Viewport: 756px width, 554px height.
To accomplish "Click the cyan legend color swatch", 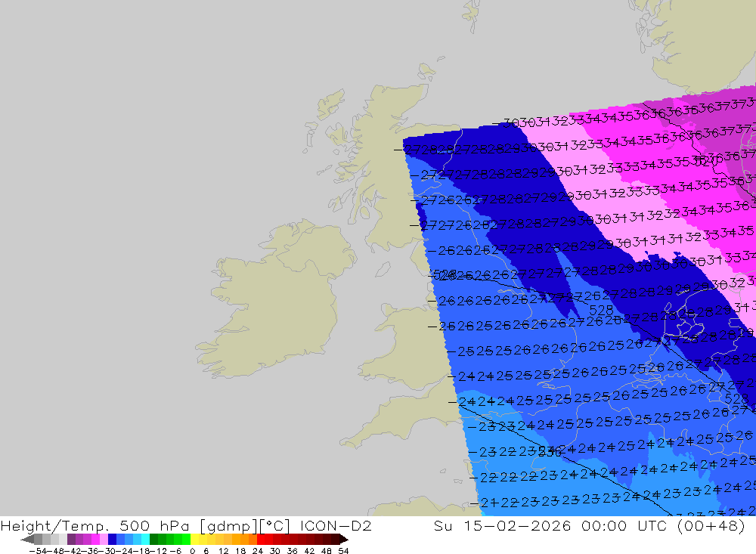I will coord(145,539).
